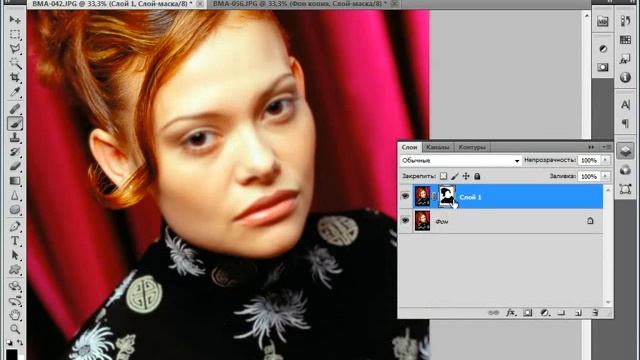Create a new layer
The image size is (640, 360).
[x=578, y=313]
